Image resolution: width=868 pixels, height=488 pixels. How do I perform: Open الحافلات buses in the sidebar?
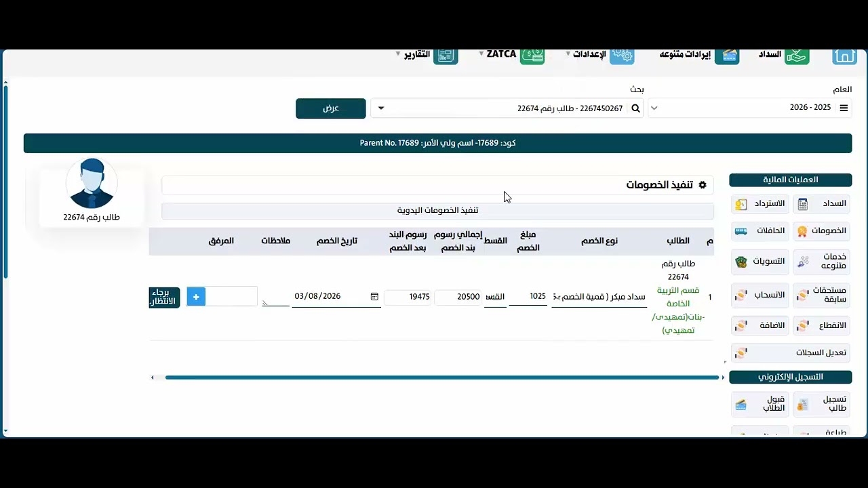coord(760,231)
